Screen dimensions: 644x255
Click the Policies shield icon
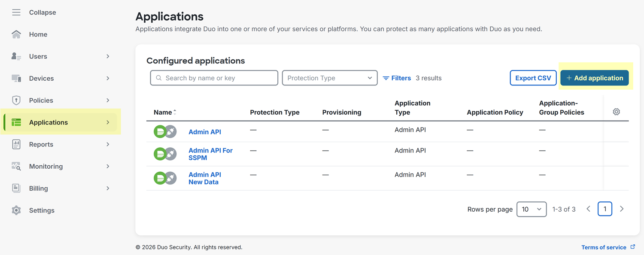16,100
